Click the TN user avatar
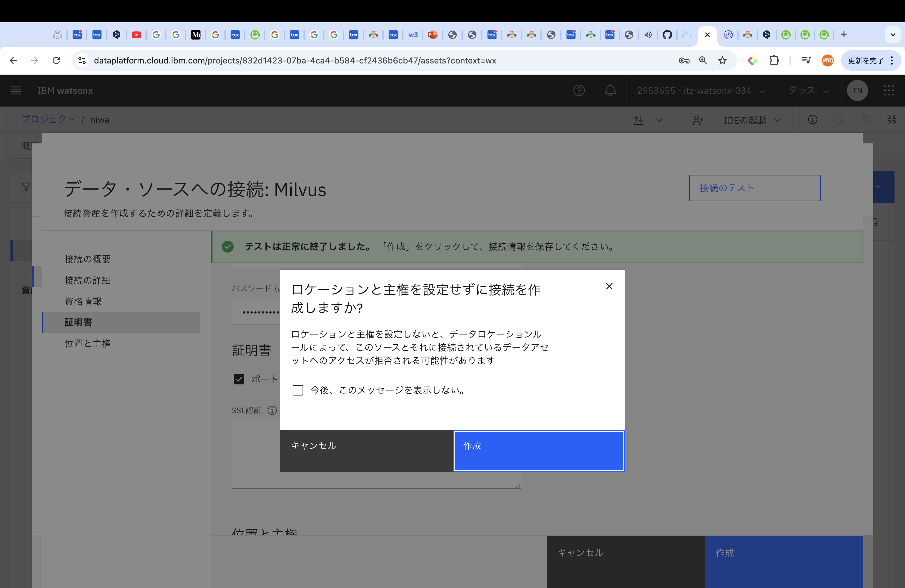This screenshot has height=588, width=905. [857, 90]
